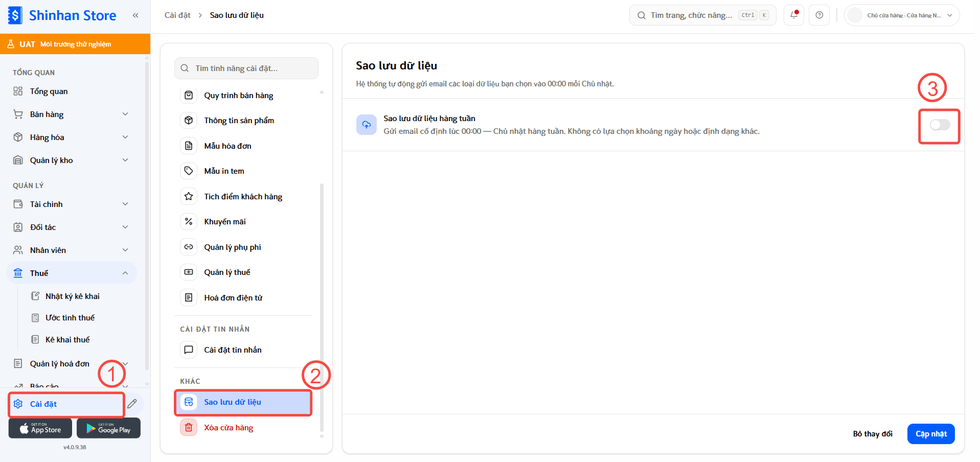Select Nhật ký kê khai submenu item
The image size is (980, 462).
(72, 296)
